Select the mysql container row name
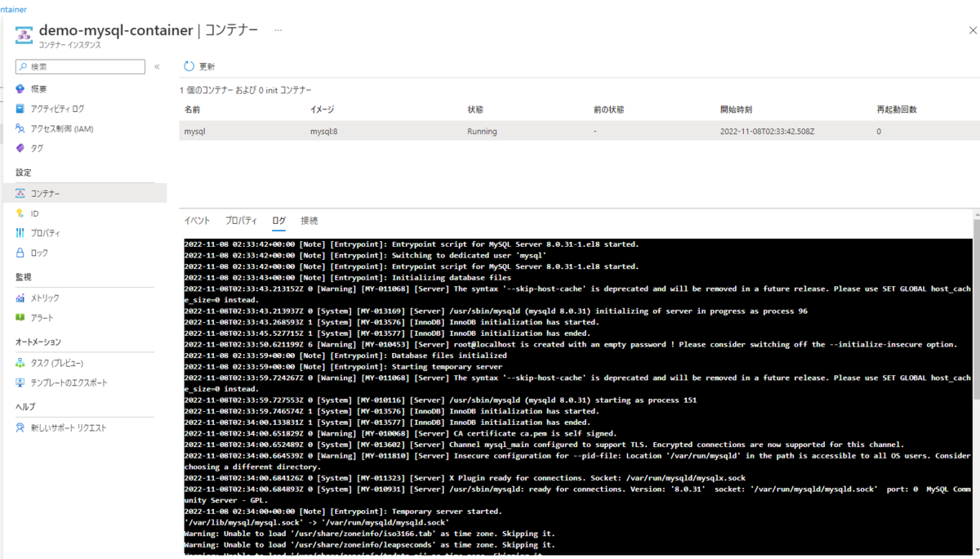The image size is (980, 559). (194, 131)
